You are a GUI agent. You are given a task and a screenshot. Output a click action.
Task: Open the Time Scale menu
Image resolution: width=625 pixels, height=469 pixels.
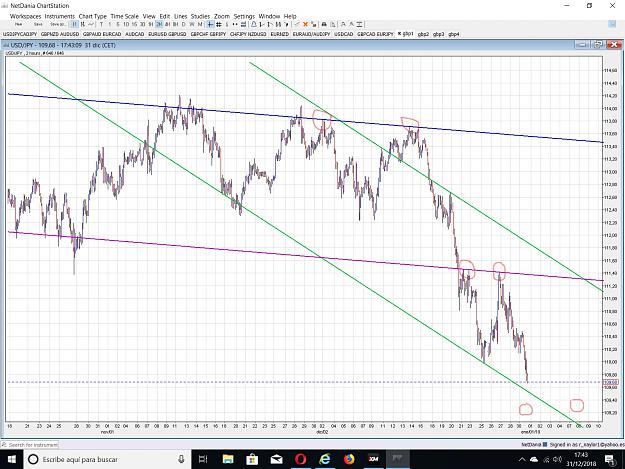pyautogui.click(x=125, y=16)
